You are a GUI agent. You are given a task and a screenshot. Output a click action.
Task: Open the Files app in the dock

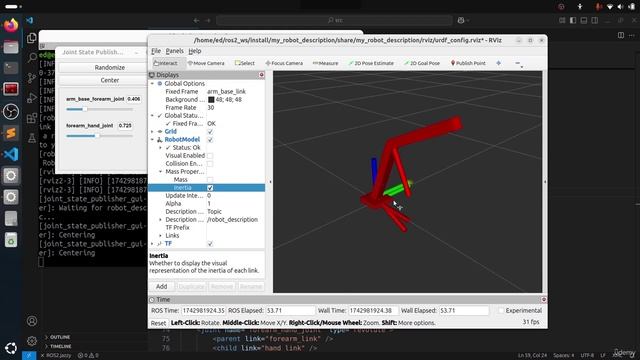point(11,47)
